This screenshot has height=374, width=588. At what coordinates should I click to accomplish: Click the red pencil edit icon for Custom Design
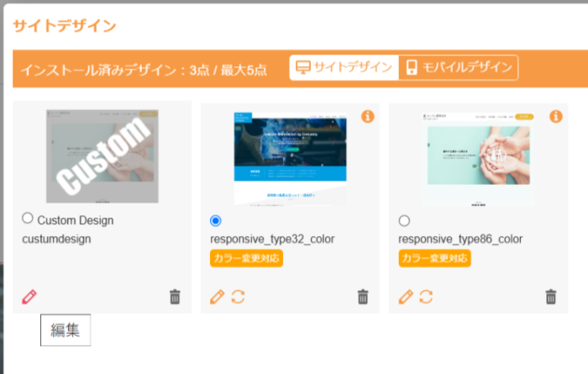pos(29,297)
